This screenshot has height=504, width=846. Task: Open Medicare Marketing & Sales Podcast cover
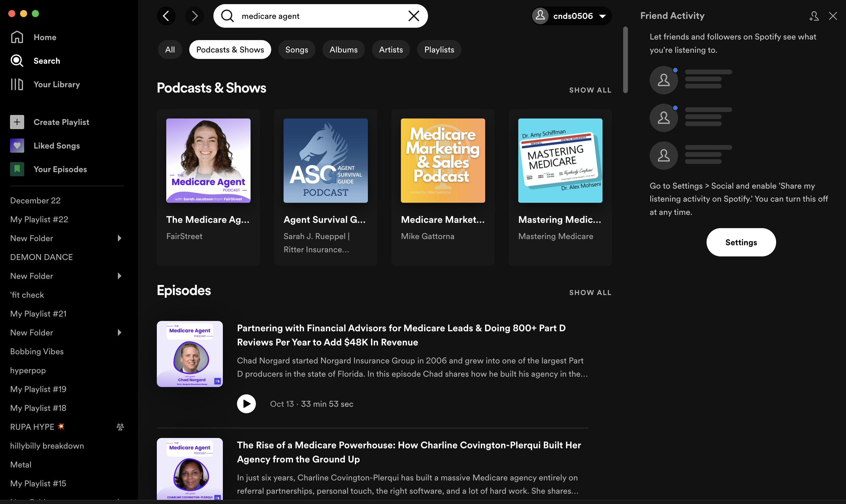point(443,161)
